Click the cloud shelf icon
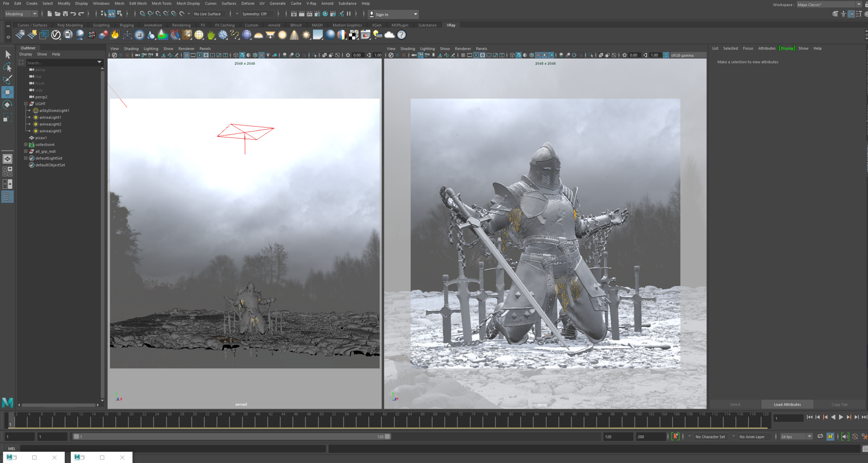The image size is (868, 463). tap(390, 35)
